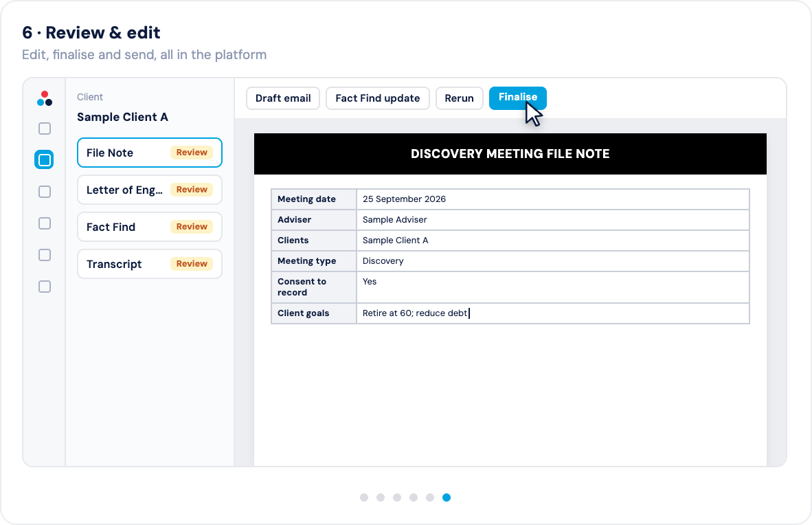This screenshot has height=525, width=812.
Task: Click the Finalise button
Action: coord(518,98)
